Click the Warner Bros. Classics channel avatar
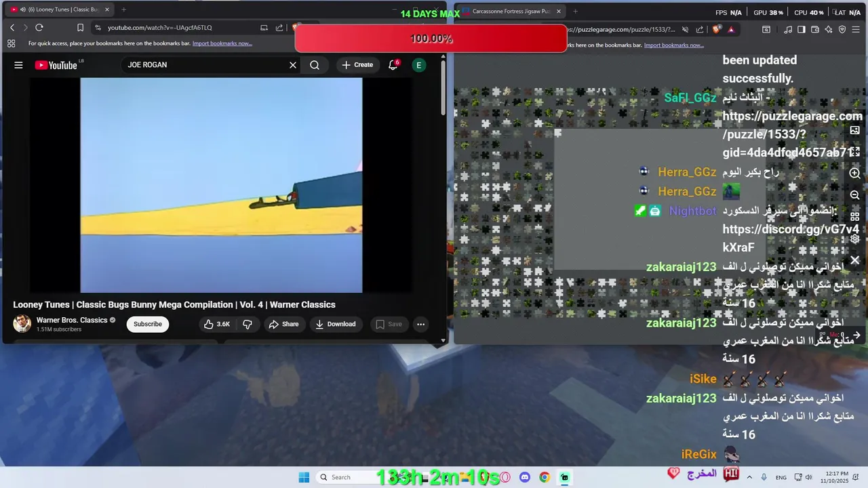 (x=22, y=324)
